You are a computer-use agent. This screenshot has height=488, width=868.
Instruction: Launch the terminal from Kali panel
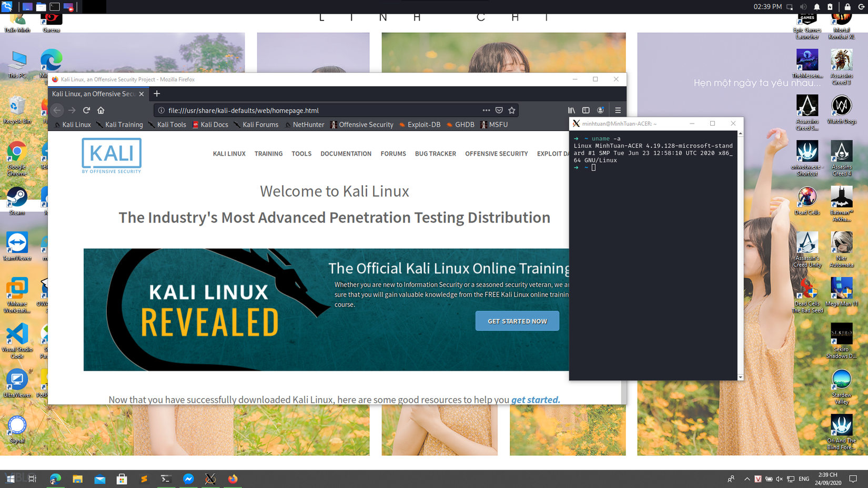coord(55,7)
